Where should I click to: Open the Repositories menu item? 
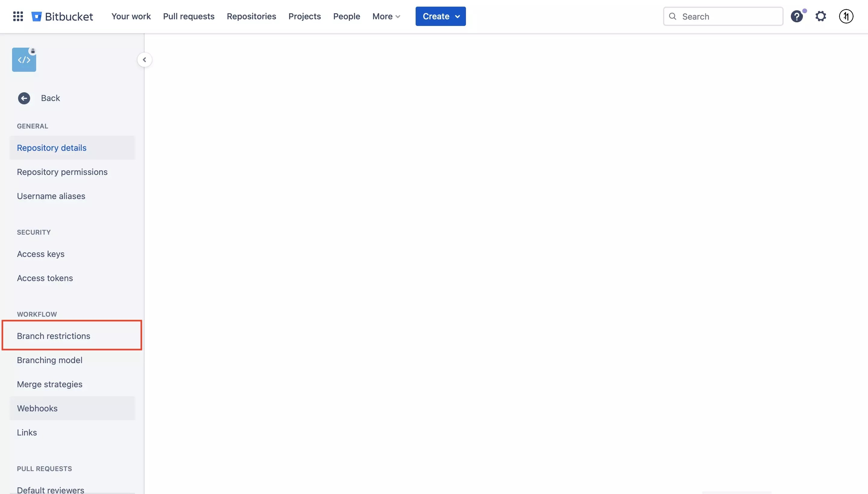click(251, 16)
